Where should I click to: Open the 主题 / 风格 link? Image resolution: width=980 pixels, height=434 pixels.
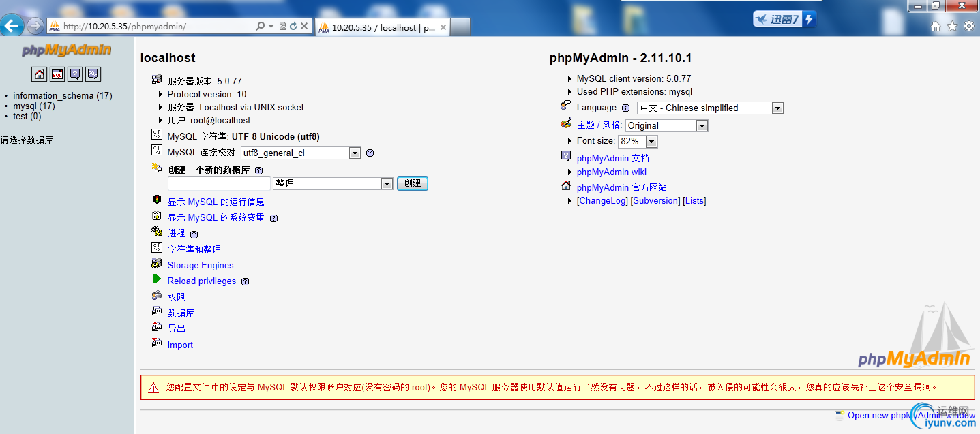(599, 125)
